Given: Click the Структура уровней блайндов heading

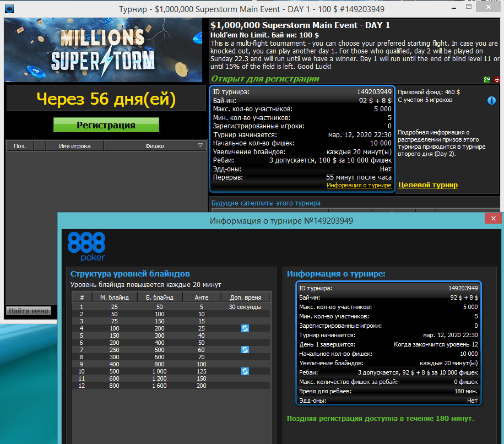Looking at the screenshot, I should click(x=130, y=274).
